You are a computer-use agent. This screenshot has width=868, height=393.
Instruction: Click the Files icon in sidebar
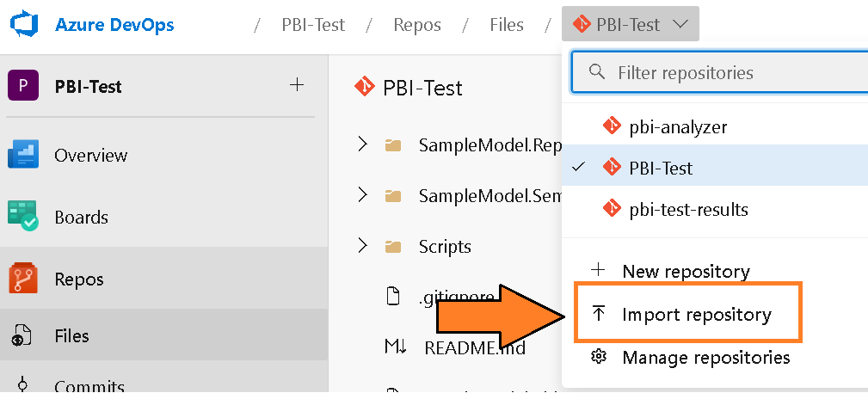[x=23, y=336]
